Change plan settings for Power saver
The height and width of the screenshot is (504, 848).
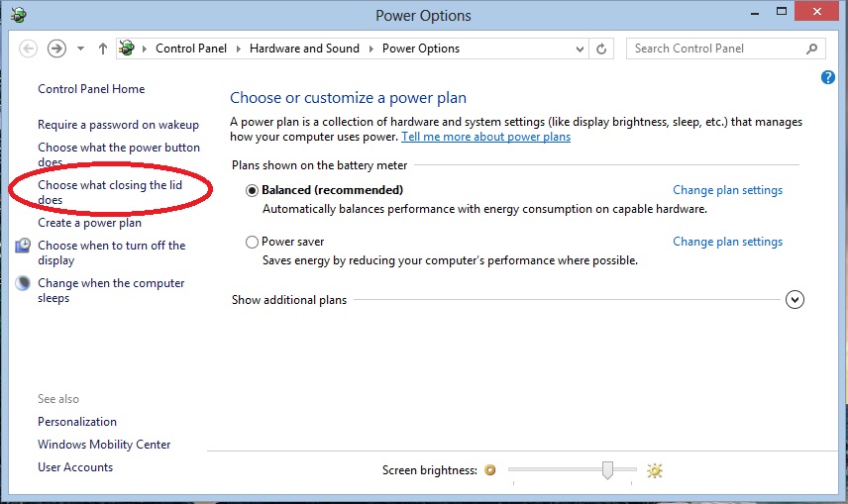click(727, 242)
